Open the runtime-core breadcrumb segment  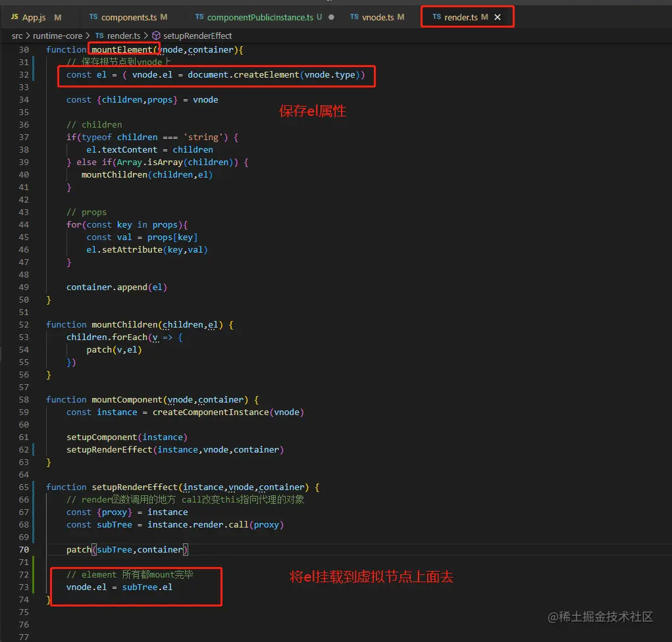(57, 36)
